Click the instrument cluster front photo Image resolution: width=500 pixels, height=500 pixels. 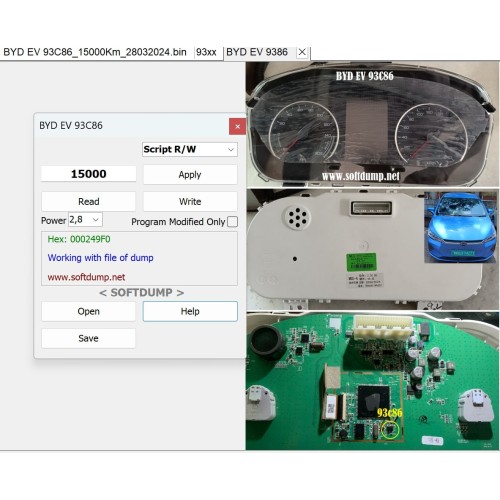point(373,124)
